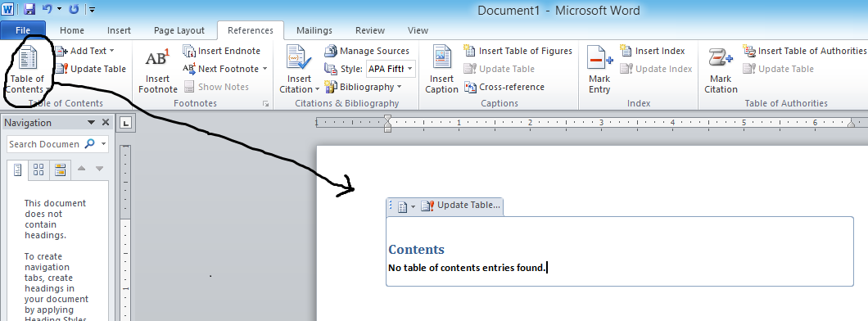Click Mark Entry in Index group

[x=599, y=69]
